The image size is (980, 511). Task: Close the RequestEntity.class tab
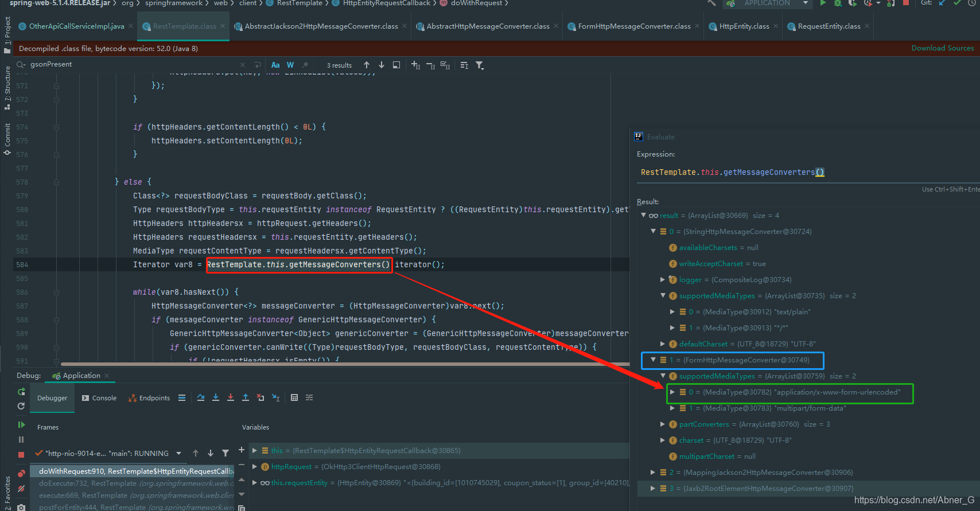point(867,26)
